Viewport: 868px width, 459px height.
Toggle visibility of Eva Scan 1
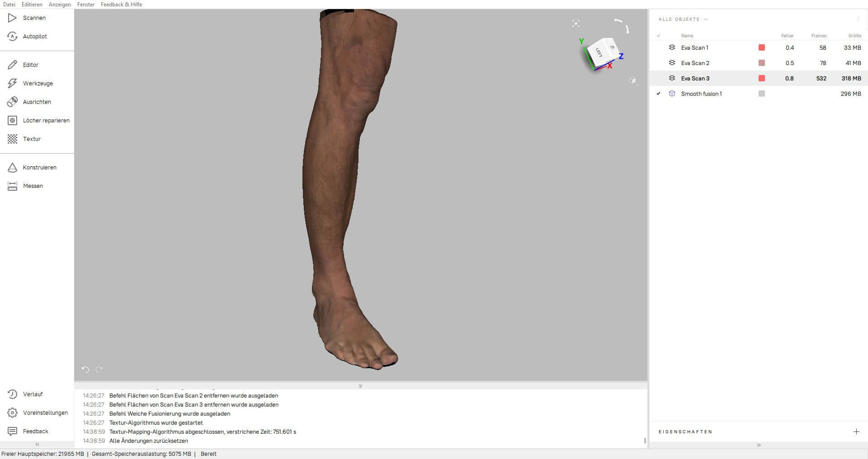click(658, 48)
